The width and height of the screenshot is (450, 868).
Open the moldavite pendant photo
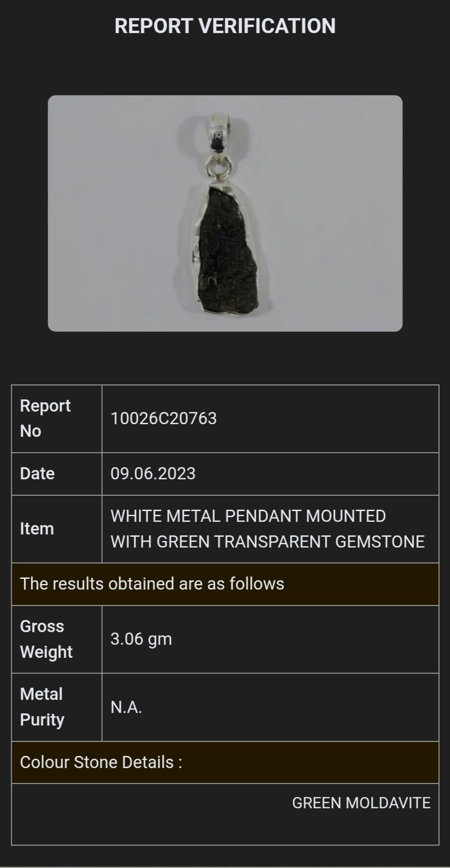tap(225, 213)
